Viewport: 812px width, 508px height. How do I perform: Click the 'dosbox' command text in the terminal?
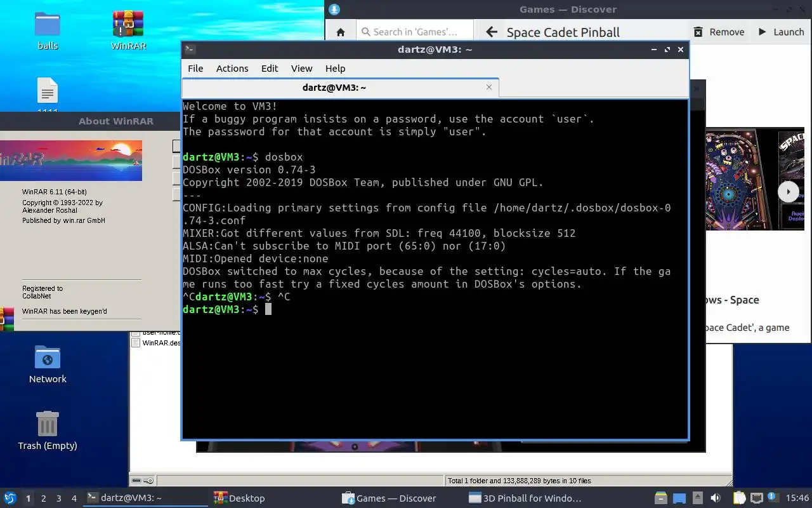[x=284, y=157]
